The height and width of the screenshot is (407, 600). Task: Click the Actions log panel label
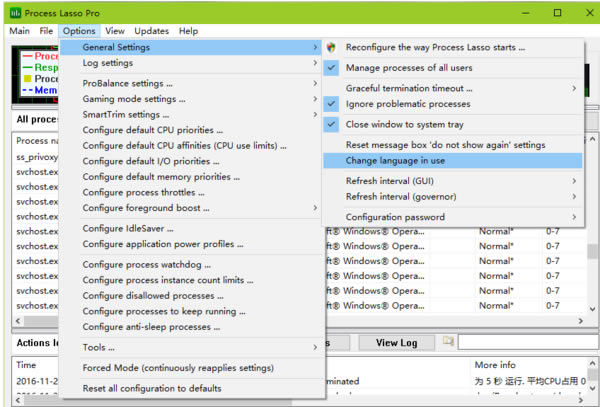click(37, 343)
